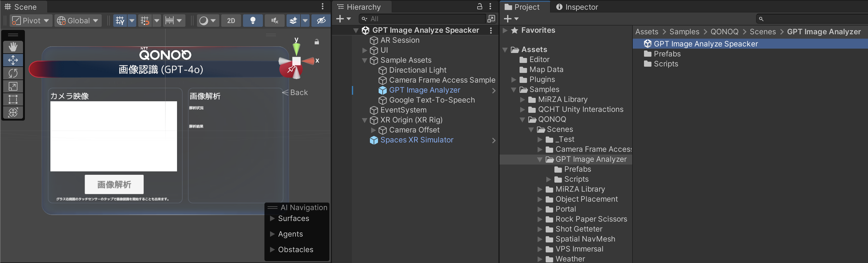Expand Surfaces in AI Navigation overlay
The height and width of the screenshot is (263, 868).
point(273,218)
